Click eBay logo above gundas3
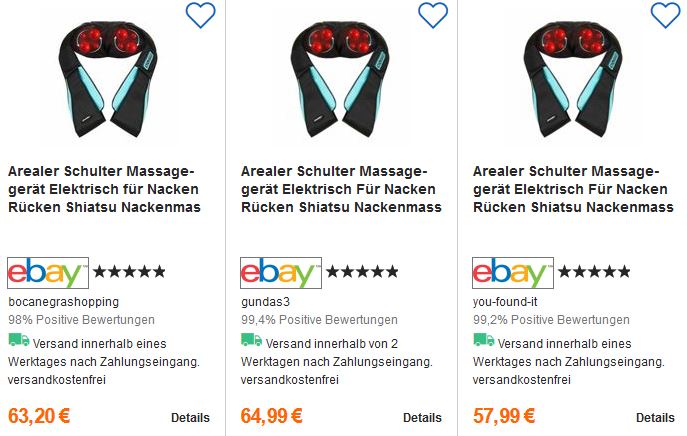 coord(281,273)
